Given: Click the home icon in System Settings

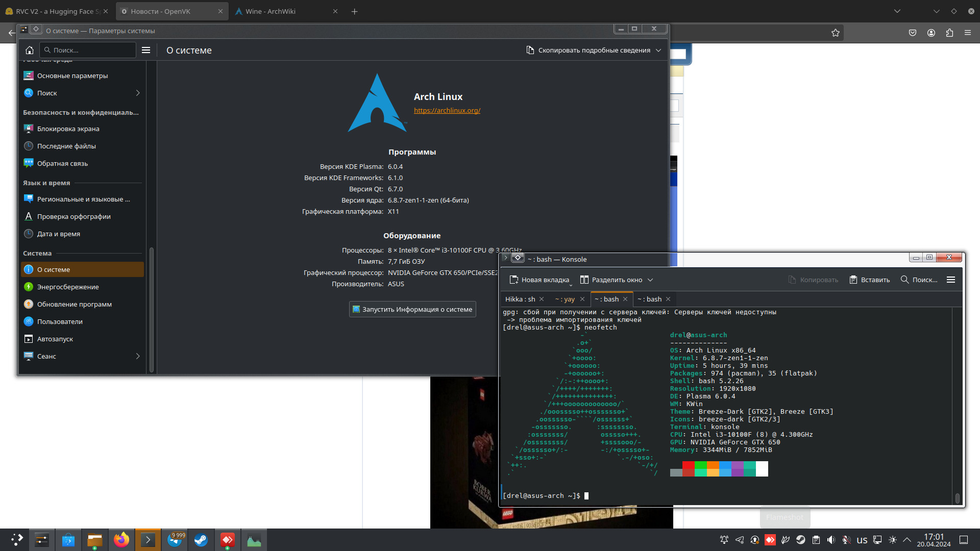Looking at the screenshot, I should point(30,50).
